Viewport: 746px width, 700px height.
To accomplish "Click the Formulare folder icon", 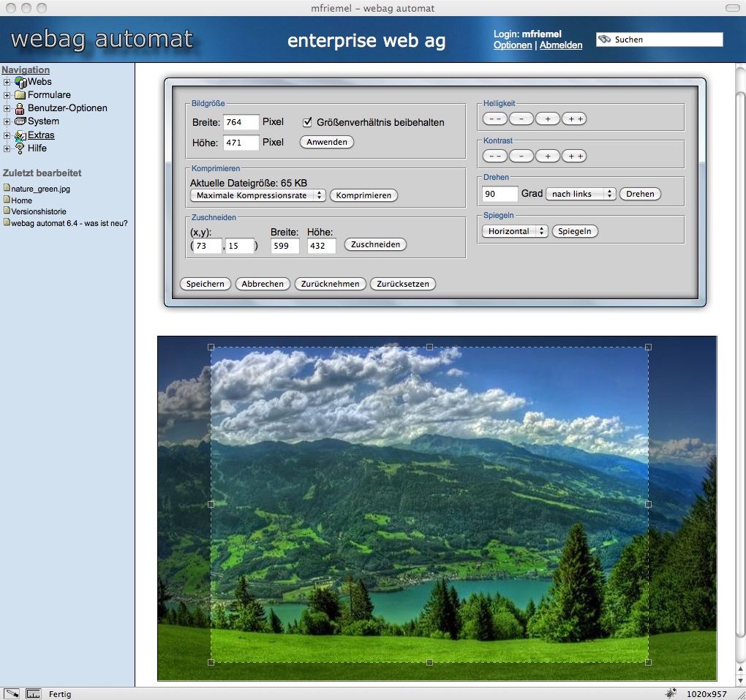I will pos(20,95).
